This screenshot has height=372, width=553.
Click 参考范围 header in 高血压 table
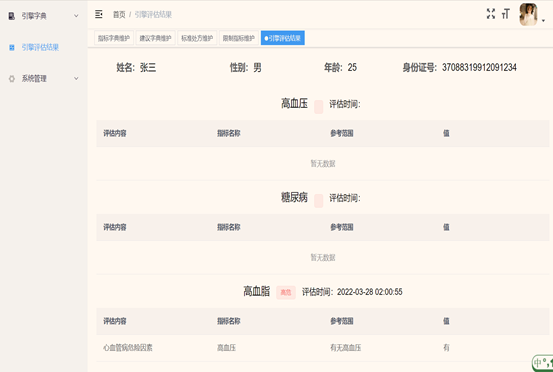[342, 133]
